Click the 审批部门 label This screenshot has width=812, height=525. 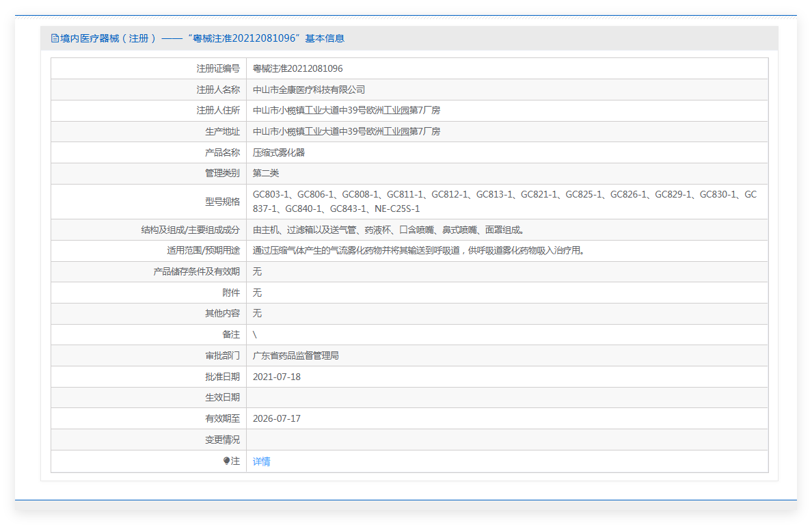tap(222, 355)
